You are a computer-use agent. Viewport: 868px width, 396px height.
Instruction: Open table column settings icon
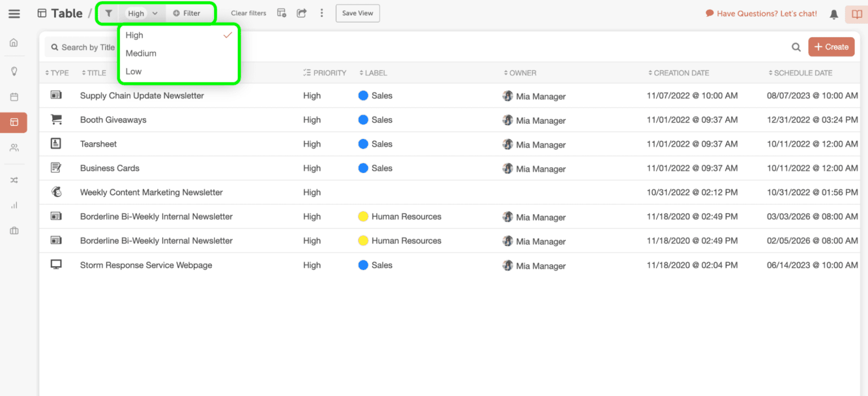point(281,13)
